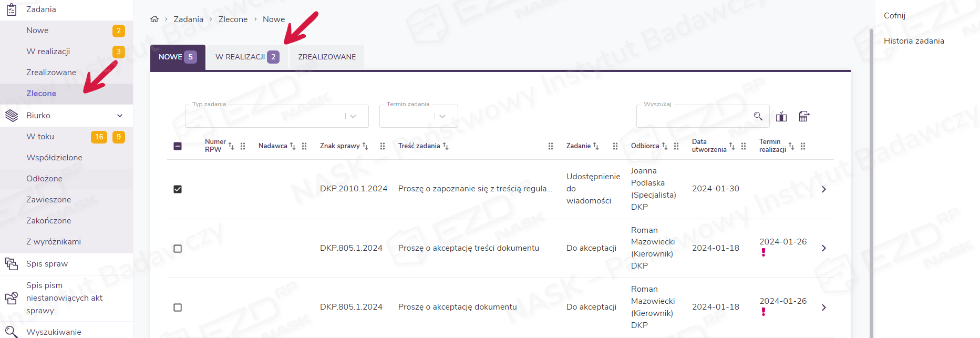
Task: Sort by Numer RPW column arrows
Action: tap(231, 146)
